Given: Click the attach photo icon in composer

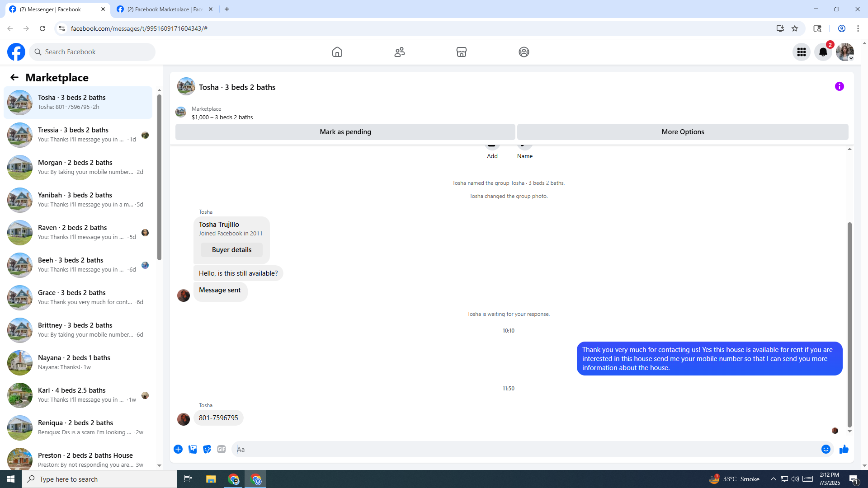Looking at the screenshot, I should pos(193,449).
